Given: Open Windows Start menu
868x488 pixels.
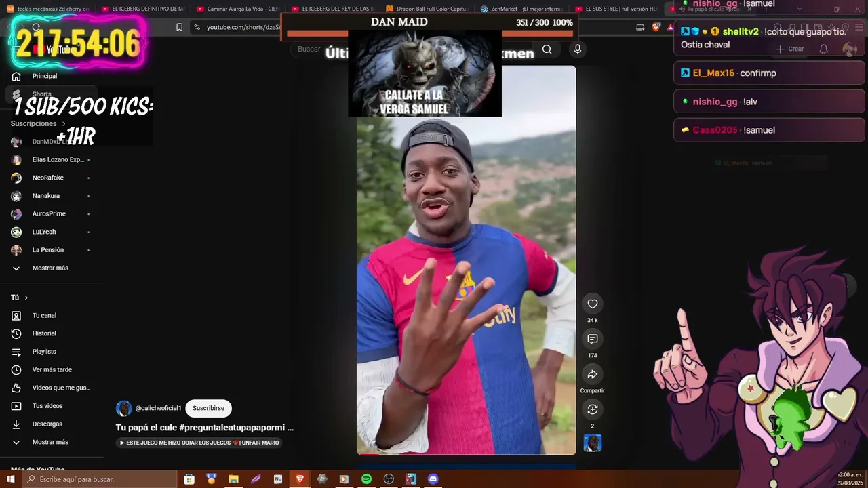Looking at the screenshot, I should click(10, 479).
